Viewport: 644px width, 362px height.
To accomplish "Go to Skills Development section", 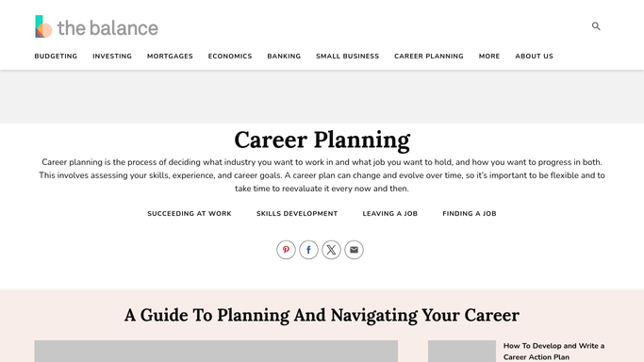I will (297, 213).
